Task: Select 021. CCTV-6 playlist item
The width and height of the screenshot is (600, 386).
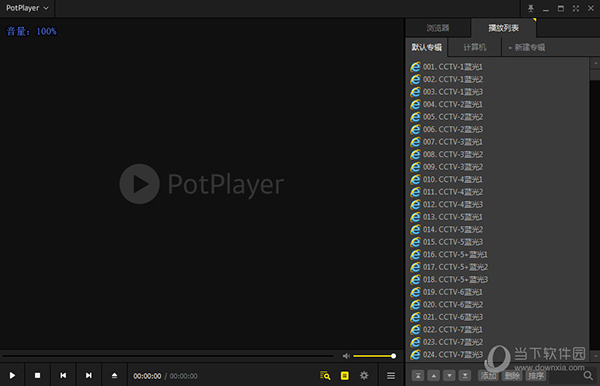Action: (x=497, y=317)
